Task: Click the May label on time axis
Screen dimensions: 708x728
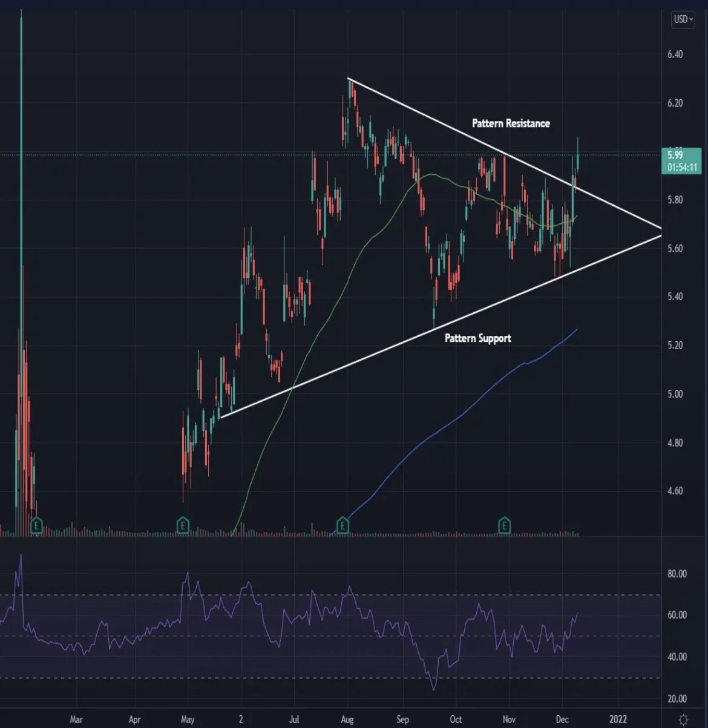Action: click(188, 720)
